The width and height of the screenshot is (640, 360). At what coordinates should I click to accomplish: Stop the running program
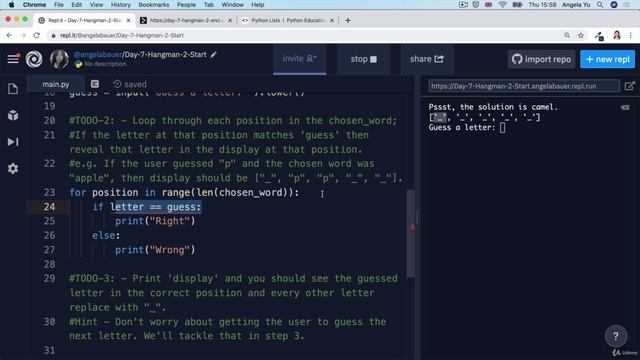[363, 59]
